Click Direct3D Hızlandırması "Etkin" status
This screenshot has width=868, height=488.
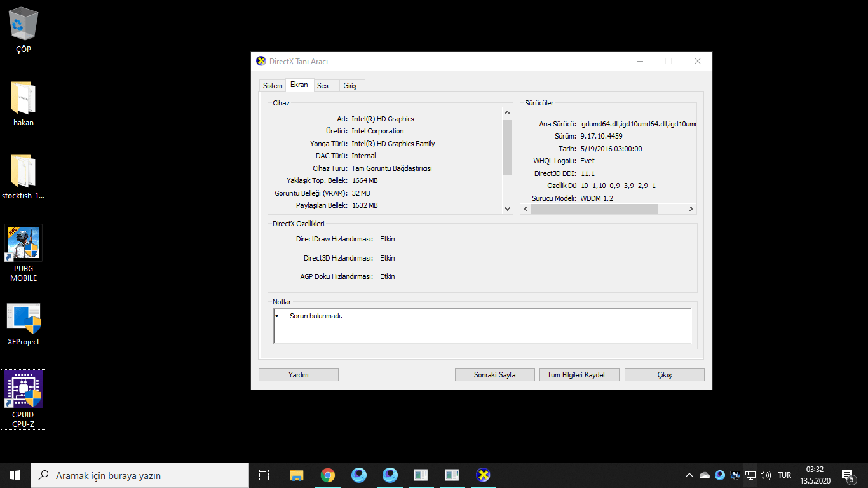point(388,258)
